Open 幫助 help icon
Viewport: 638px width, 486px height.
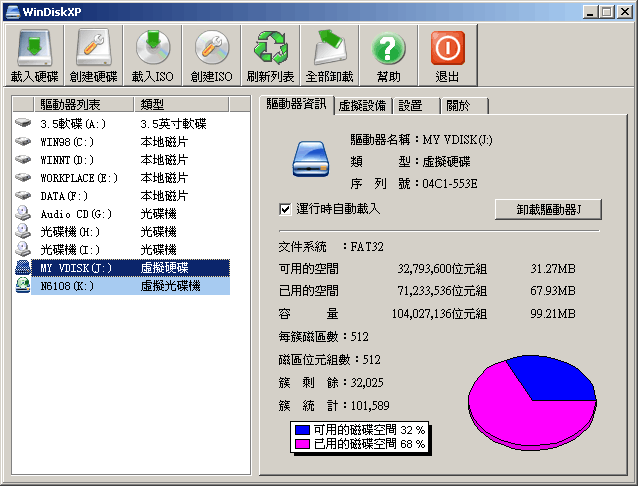click(x=389, y=55)
